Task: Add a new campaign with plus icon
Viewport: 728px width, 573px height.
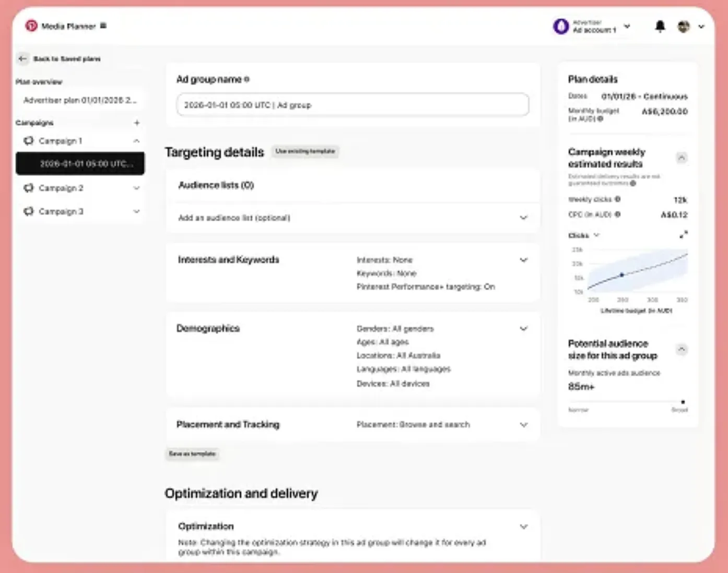Action: tap(137, 123)
